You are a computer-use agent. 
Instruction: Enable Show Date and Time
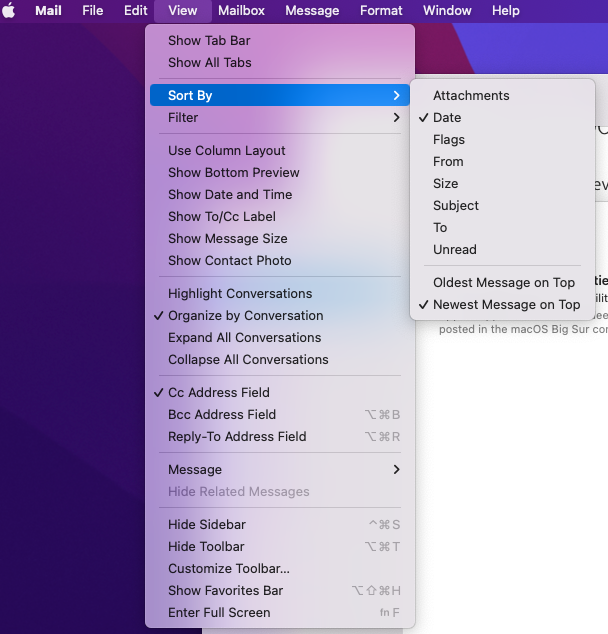tap(280, 194)
